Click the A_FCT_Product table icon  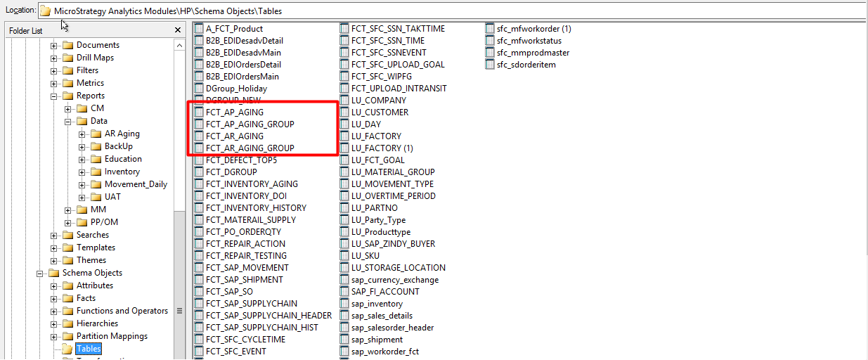tap(199, 29)
